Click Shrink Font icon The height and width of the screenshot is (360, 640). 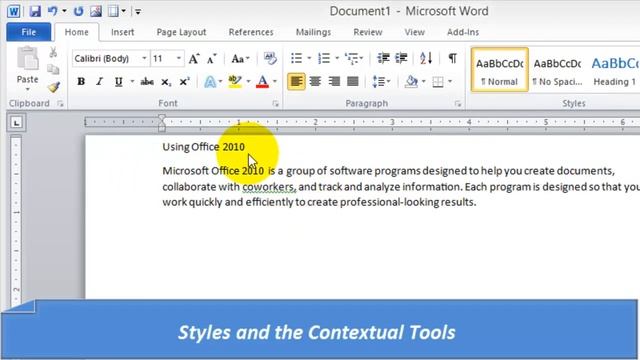(211, 59)
